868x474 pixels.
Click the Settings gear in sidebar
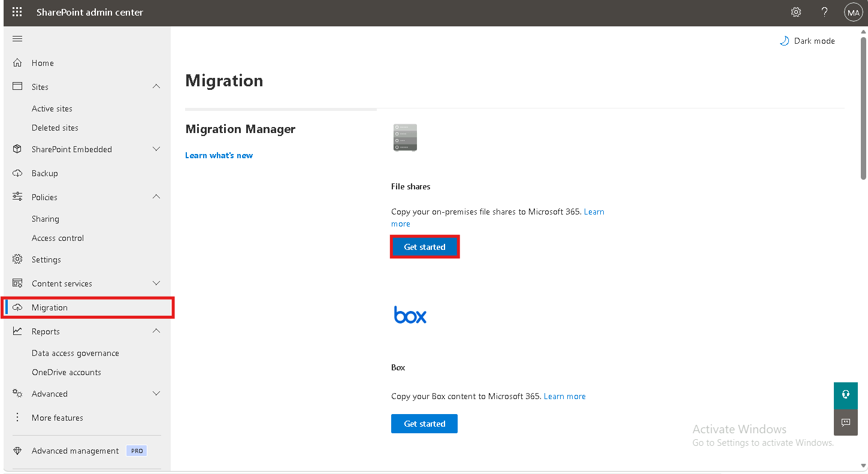tap(17, 259)
